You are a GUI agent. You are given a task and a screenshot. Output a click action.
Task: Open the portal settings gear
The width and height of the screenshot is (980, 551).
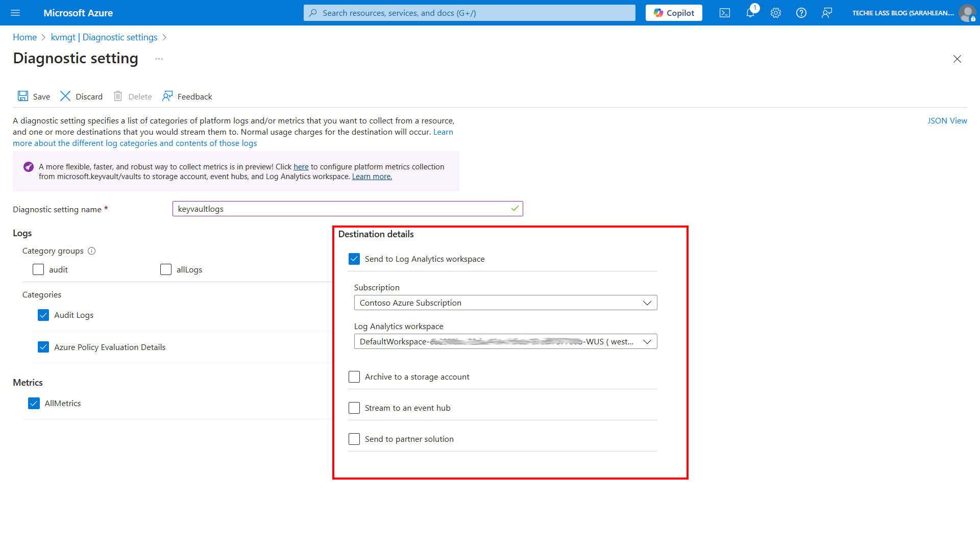click(775, 13)
